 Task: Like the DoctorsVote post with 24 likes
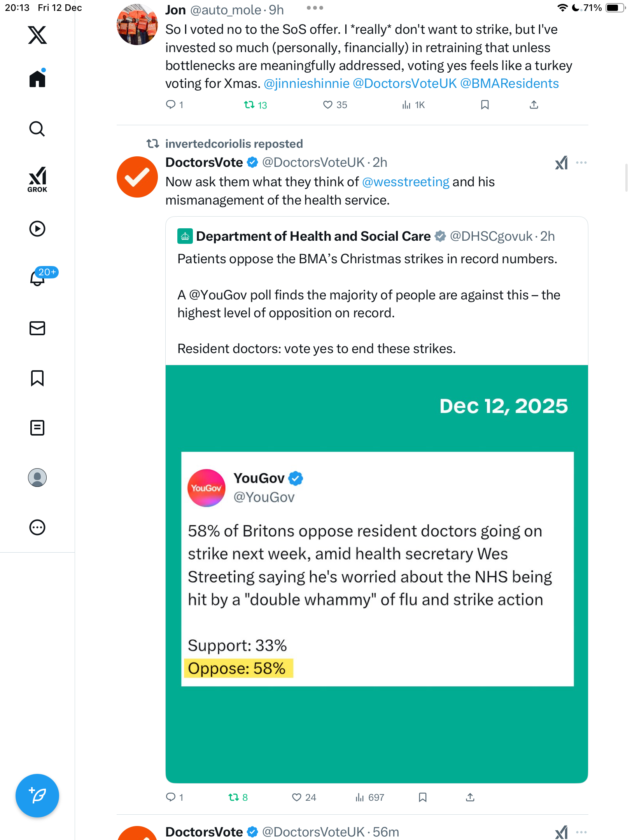tap(297, 798)
